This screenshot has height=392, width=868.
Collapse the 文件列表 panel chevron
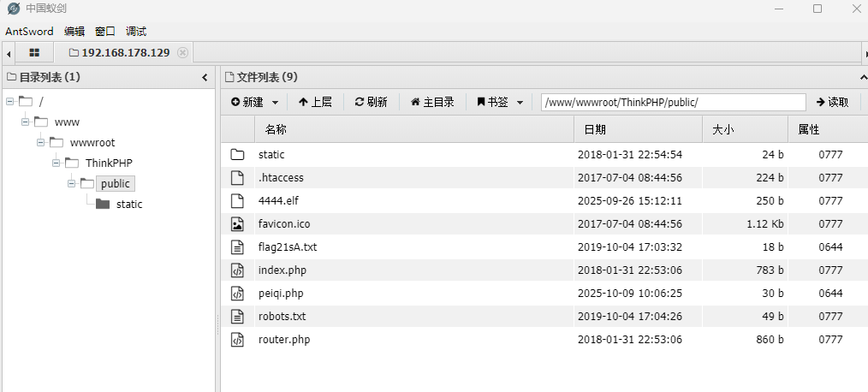[x=864, y=78]
